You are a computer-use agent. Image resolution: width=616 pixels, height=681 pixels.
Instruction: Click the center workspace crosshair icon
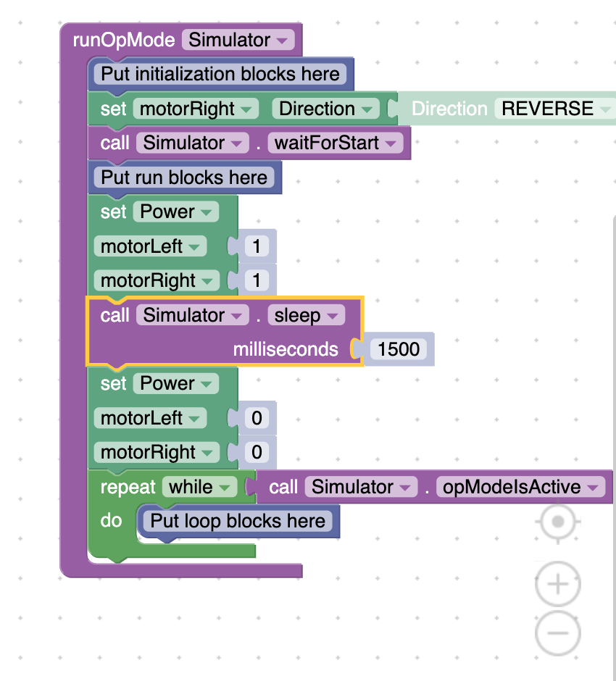tap(557, 522)
